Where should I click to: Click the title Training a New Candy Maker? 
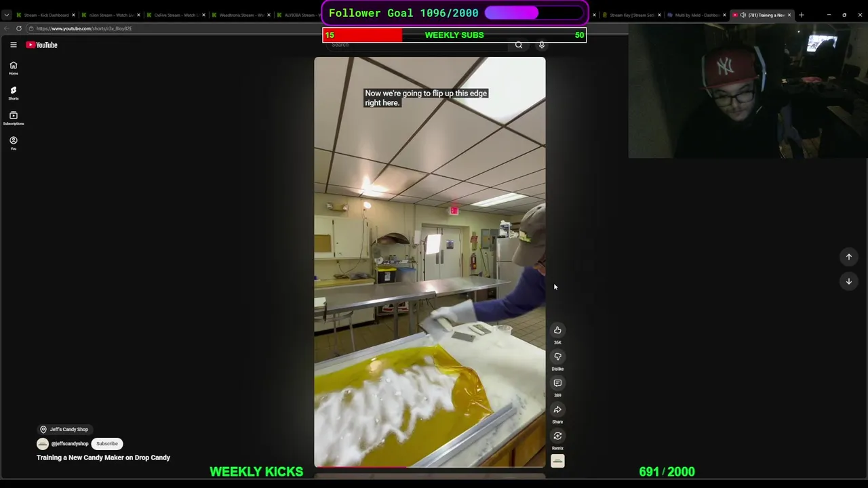(x=103, y=457)
